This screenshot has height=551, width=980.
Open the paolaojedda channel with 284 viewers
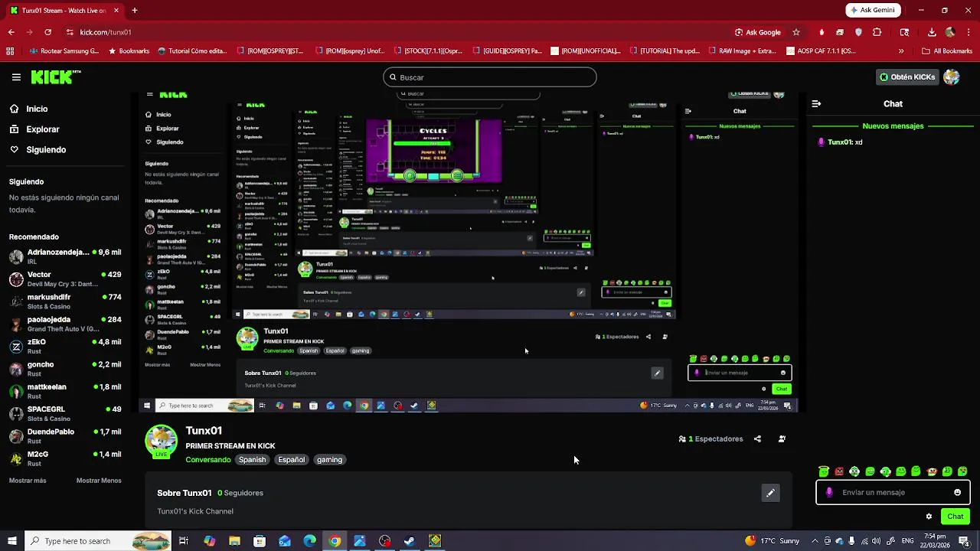point(65,324)
